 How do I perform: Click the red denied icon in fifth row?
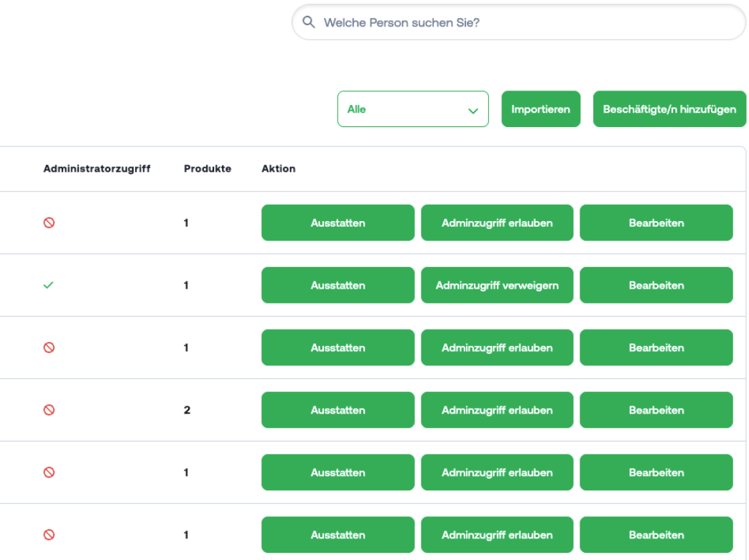tap(49, 472)
